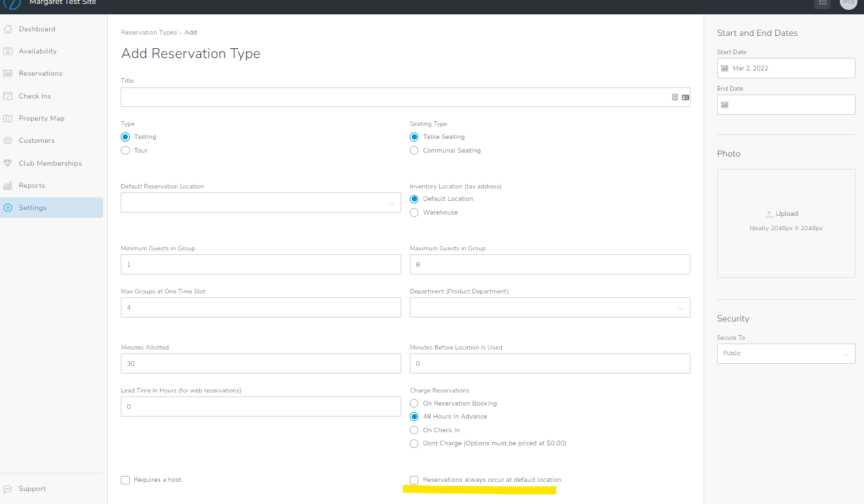Screen dimensions: 864x504
Task: Open the Secure To dropdown
Action: click(786, 353)
